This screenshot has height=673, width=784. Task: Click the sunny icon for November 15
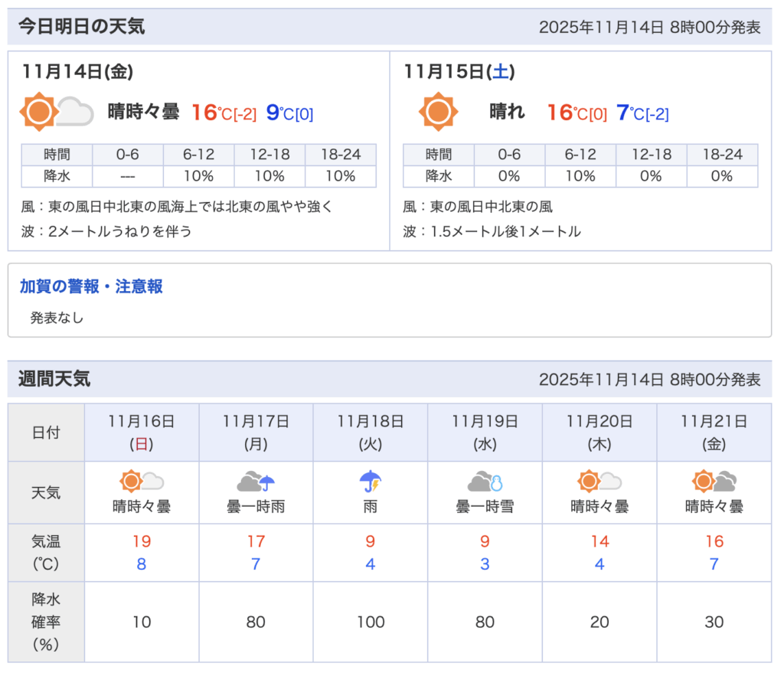click(x=438, y=113)
